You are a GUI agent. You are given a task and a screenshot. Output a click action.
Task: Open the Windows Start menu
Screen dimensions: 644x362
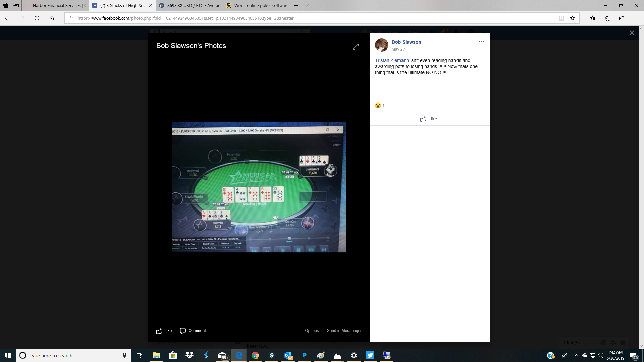click(8, 355)
